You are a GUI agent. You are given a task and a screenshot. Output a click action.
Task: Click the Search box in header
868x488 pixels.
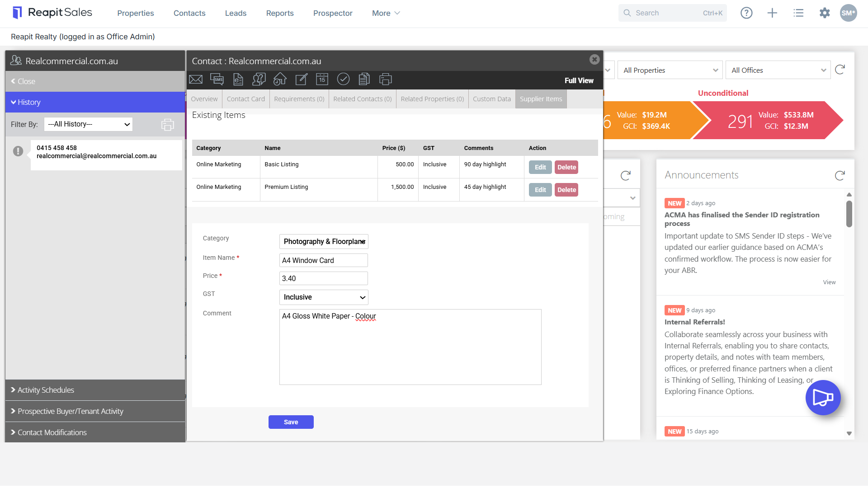tap(673, 13)
